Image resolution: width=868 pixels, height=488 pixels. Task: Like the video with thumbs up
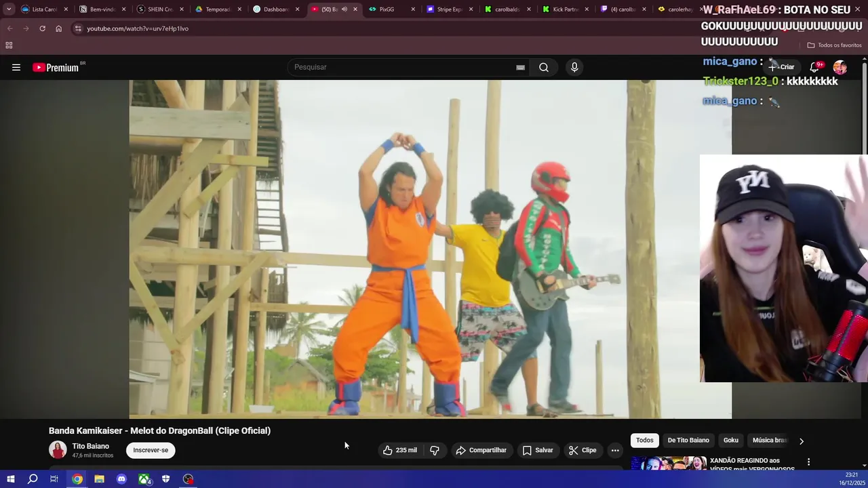(x=400, y=450)
